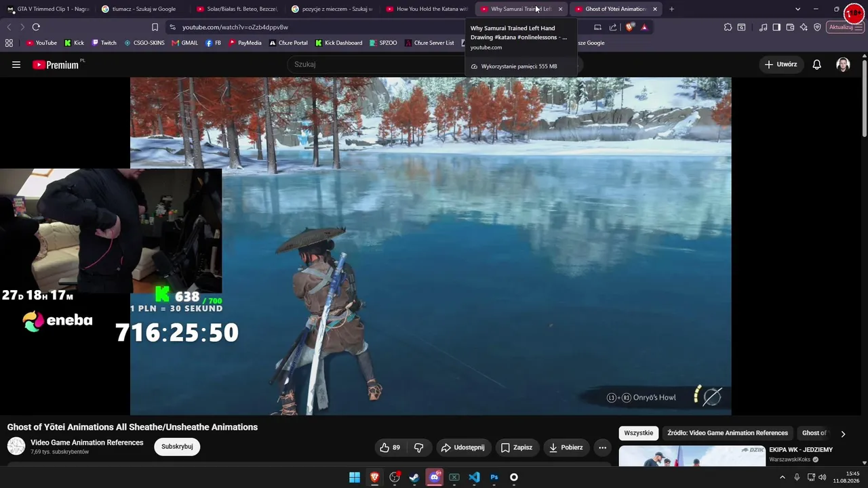Bookmark this page via the address bar icon

(x=155, y=27)
